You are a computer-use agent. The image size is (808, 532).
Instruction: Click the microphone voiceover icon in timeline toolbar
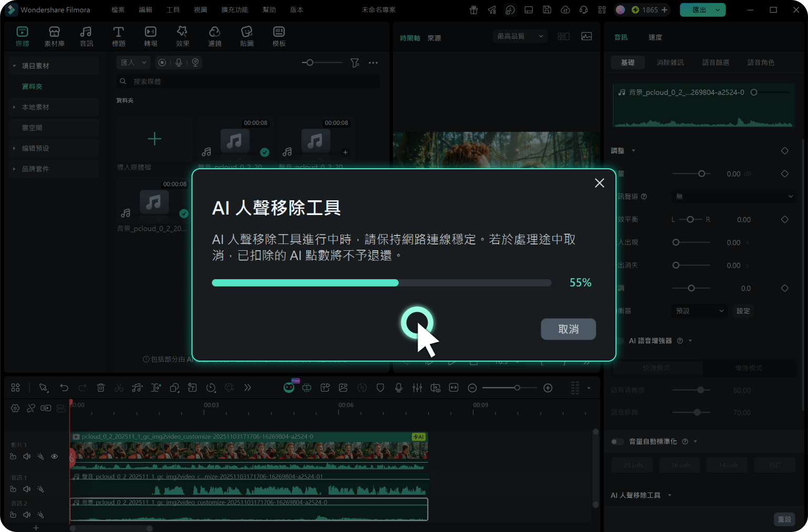(x=399, y=388)
